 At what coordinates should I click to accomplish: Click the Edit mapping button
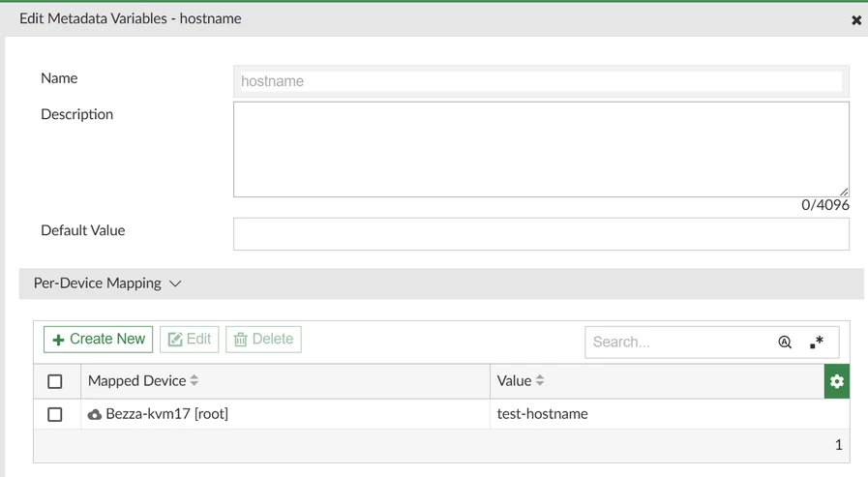click(x=190, y=340)
